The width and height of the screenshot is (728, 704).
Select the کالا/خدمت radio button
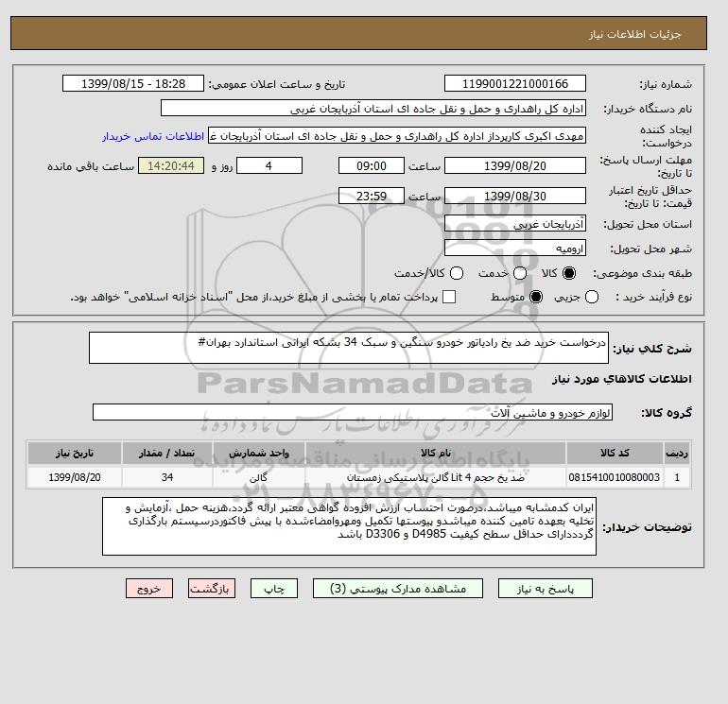(x=457, y=273)
